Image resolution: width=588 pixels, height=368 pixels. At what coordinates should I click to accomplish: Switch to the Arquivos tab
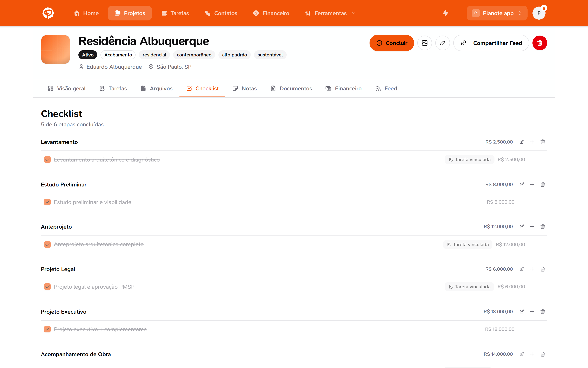click(x=156, y=89)
